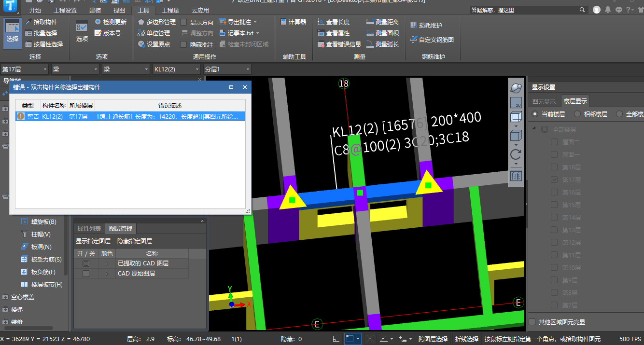
Task: Open the 第17层 floor dropdown
Action: tap(25, 69)
